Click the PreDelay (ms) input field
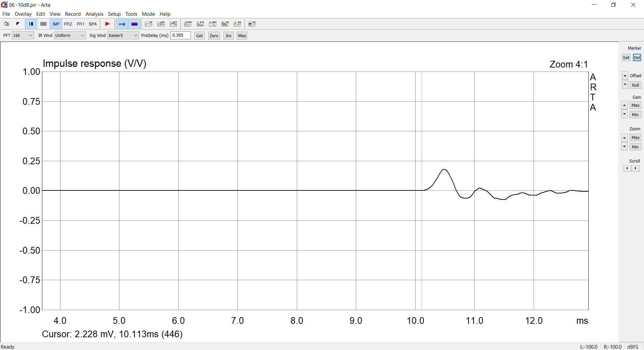Screen dimensions: 644x350 pyautogui.click(x=180, y=35)
